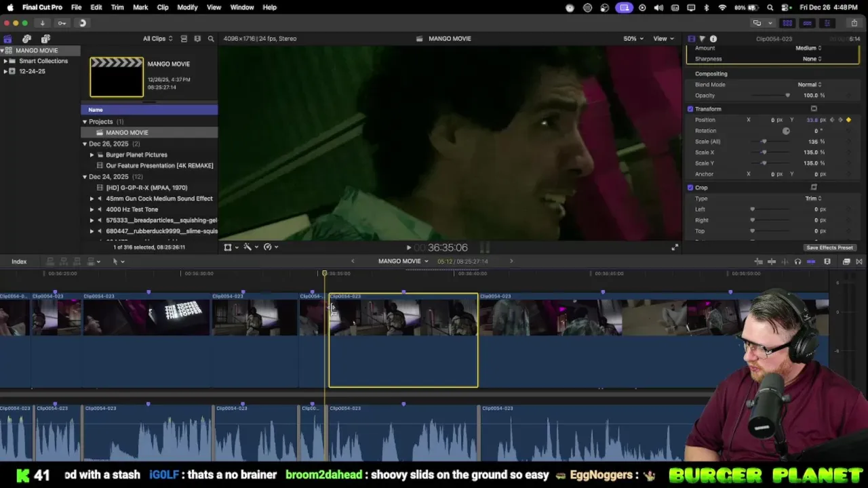
Task: Open the Mark menu
Action: pos(140,7)
